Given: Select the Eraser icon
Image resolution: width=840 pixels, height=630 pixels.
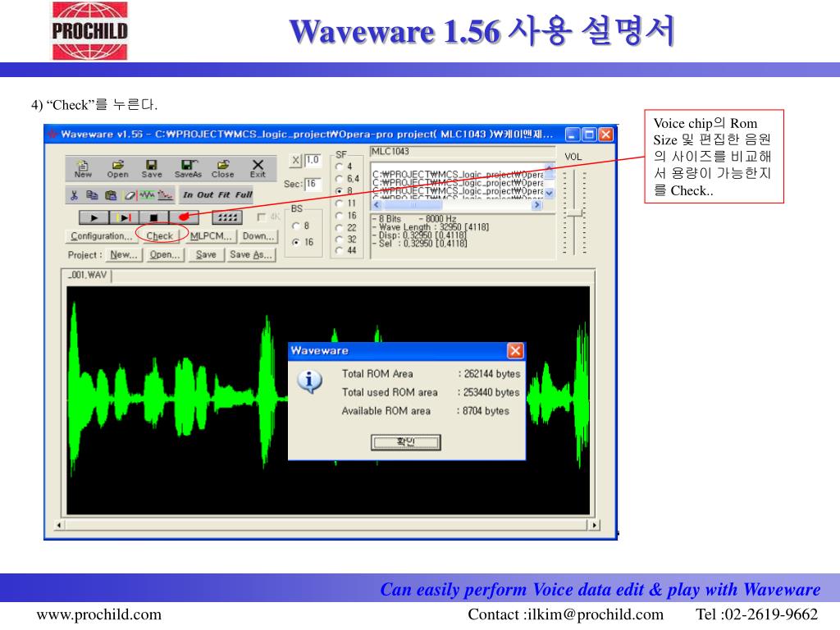Looking at the screenshot, I should point(130,195).
